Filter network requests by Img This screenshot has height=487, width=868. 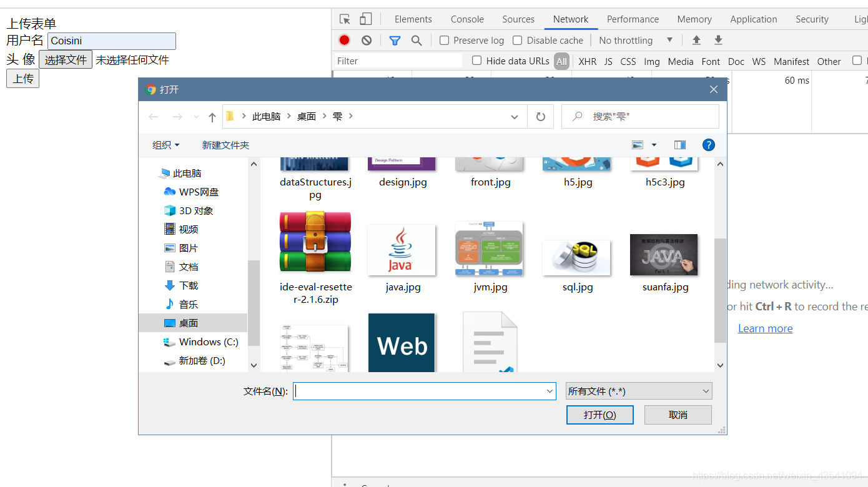click(x=652, y=61)
